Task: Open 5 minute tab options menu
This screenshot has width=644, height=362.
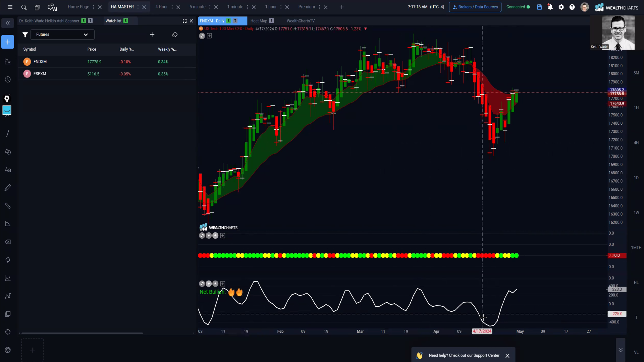Action: click(210, 7)
